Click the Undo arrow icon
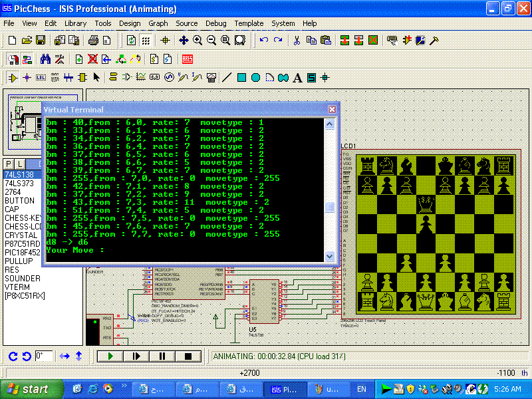 click(x=263, y=40)
